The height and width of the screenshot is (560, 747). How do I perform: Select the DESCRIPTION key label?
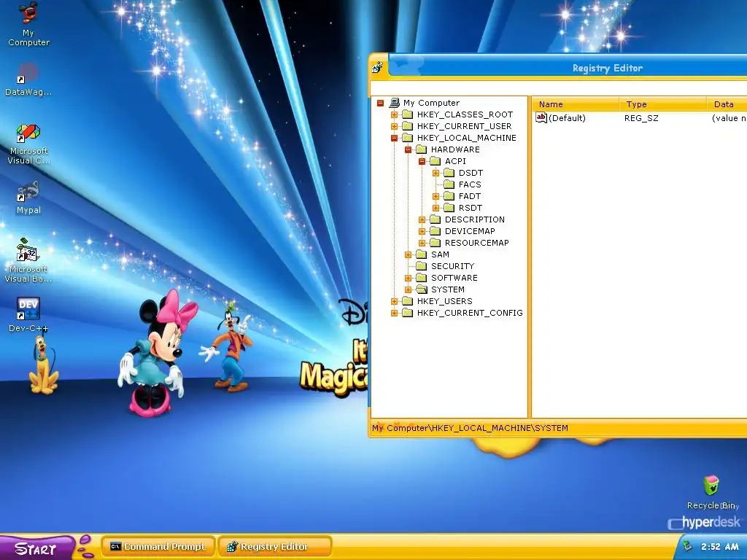474,219
